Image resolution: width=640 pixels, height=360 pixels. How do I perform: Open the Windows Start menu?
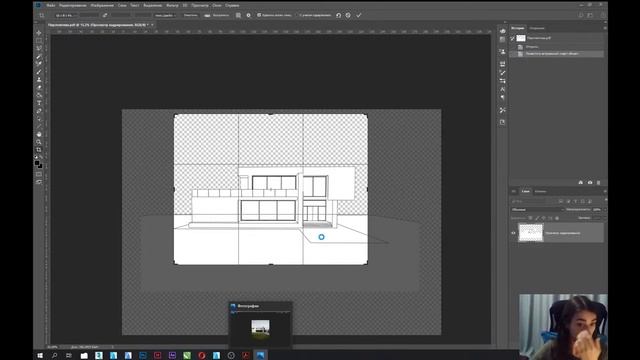(40, 356)
